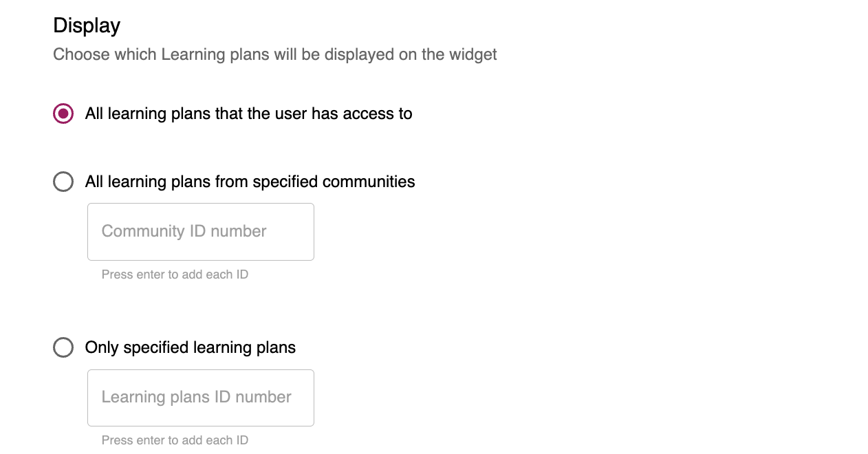Click the "Community ID number" placeholder text
This screenshot has width=868, height=454.
[184, 231]
